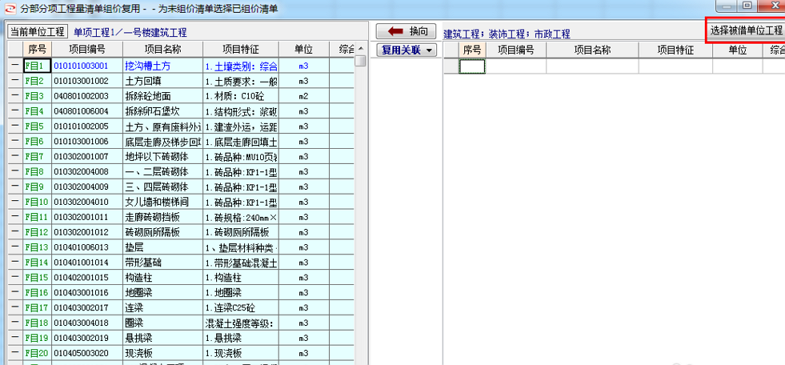Click the app icon in title bar
The image size is (785, 365).
tap(9, 9)
